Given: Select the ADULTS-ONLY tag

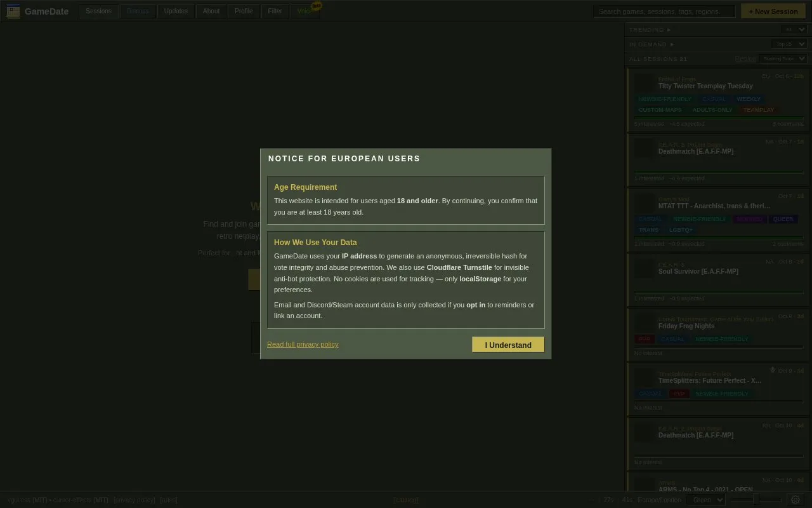Looking at the screenshot, I should pyautogui.click(x=712, y=110).
